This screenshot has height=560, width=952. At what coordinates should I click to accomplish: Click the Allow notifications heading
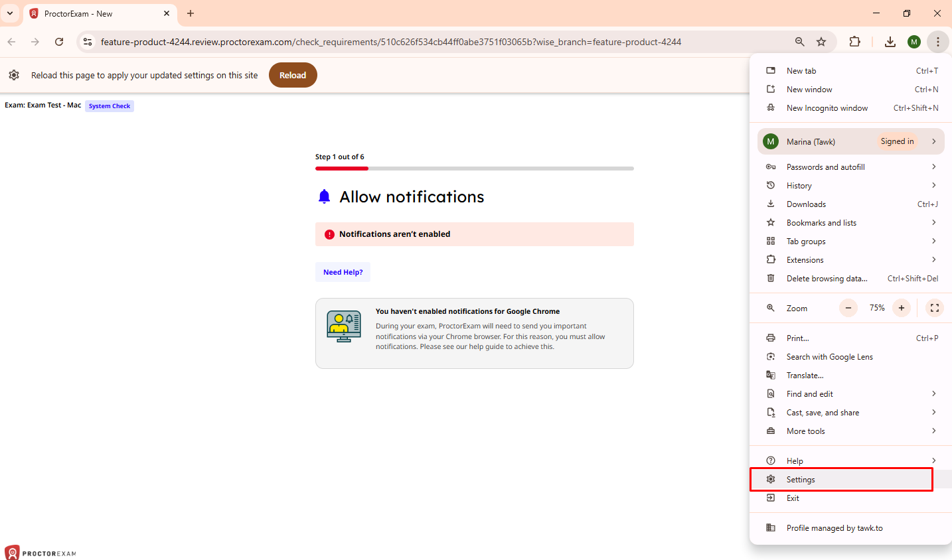point(412,197)
